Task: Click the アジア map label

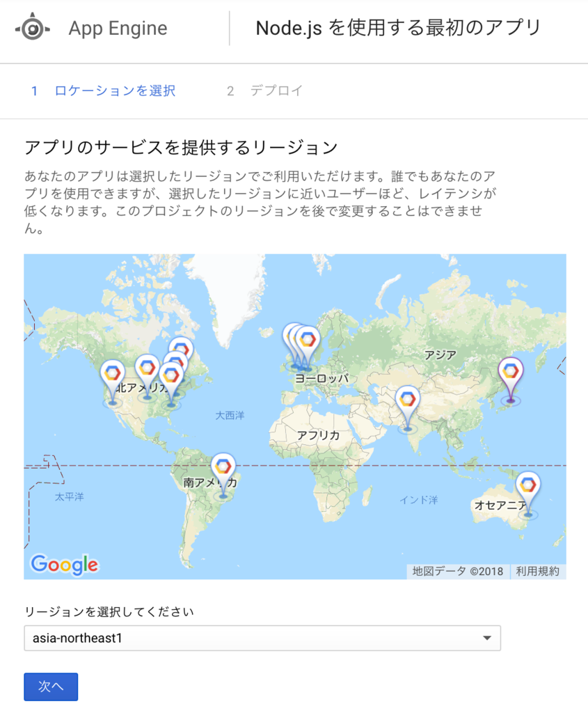Action: point(440,355)
